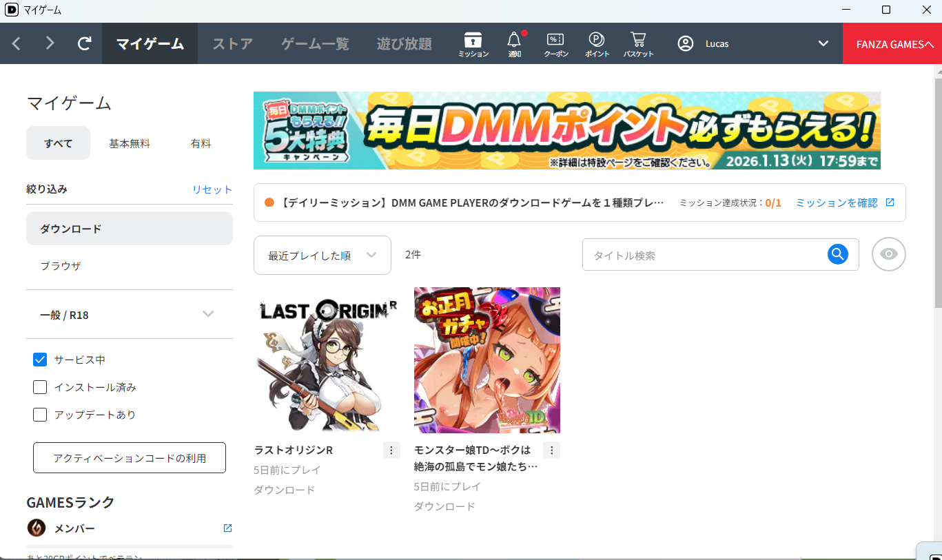Screen dimensions: 942x560
Task: Expand the account dropdown chevron
Action: (x=823, y=43)
